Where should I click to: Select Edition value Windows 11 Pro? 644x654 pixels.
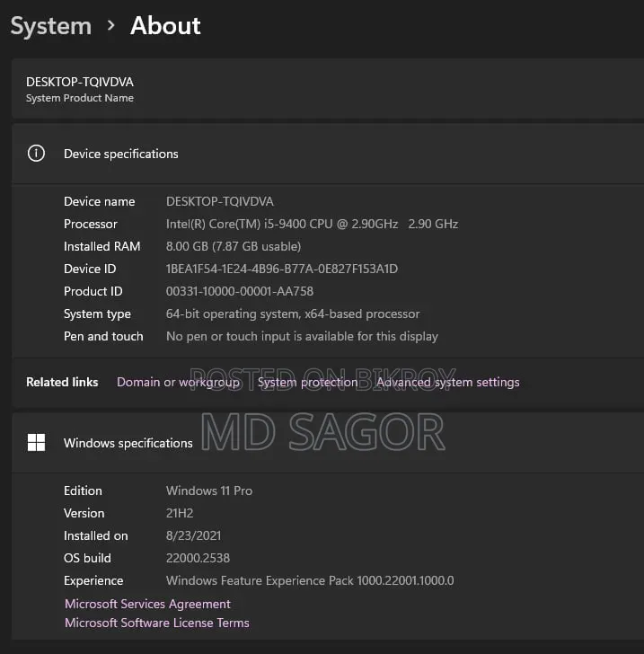(209, 490)
